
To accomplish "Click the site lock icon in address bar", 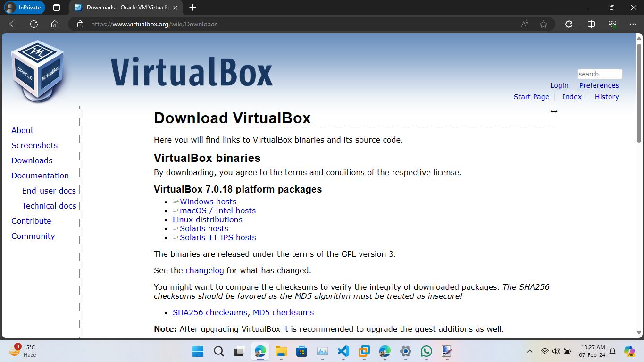I will point(80,24).
